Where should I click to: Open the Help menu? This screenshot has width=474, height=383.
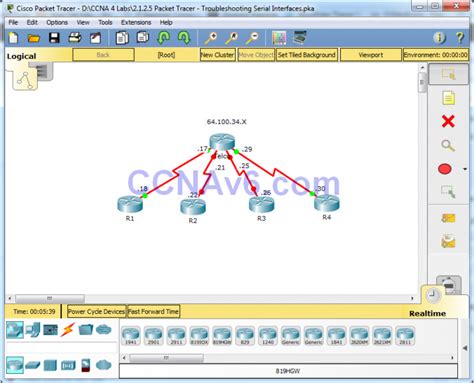click(x=166, y=22)
